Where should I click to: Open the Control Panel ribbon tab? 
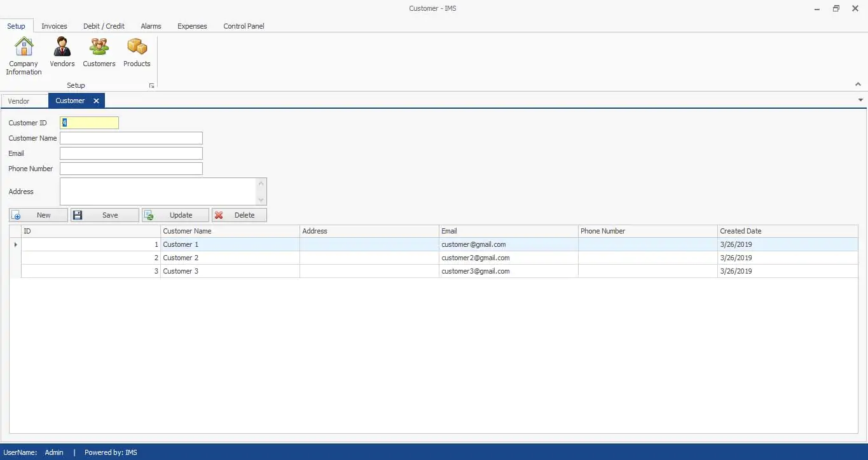pyautogui.click(x=244, y=26)
